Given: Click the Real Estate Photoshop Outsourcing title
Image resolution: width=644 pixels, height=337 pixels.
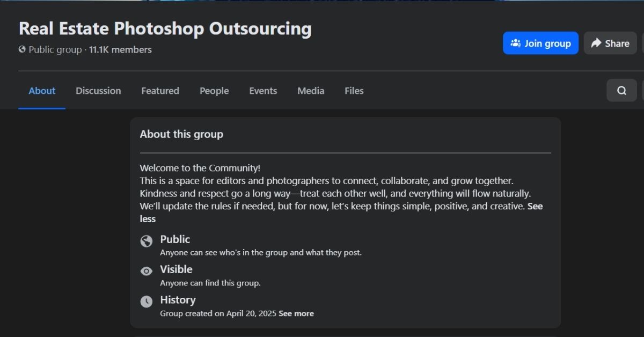Looking at the screenshot, I should pyautogui.click(x=165, y=28).
